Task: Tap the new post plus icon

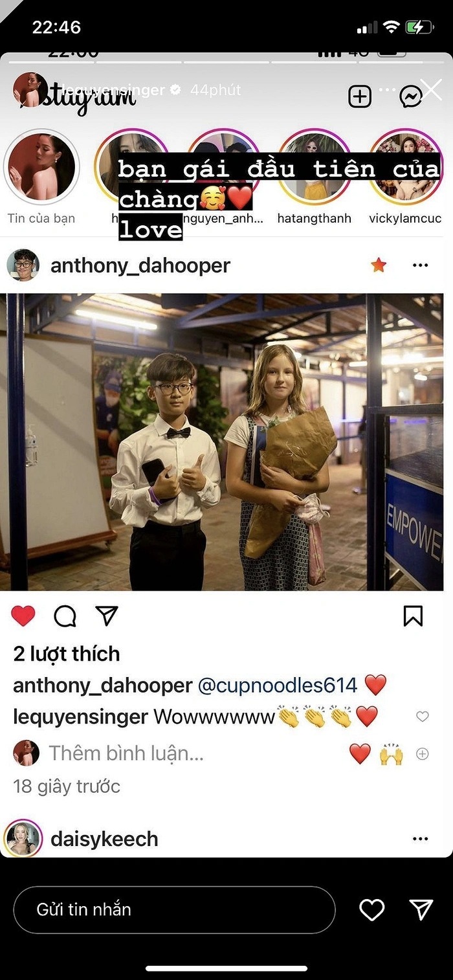Action: pyautogui.click(x=360, y=96)
